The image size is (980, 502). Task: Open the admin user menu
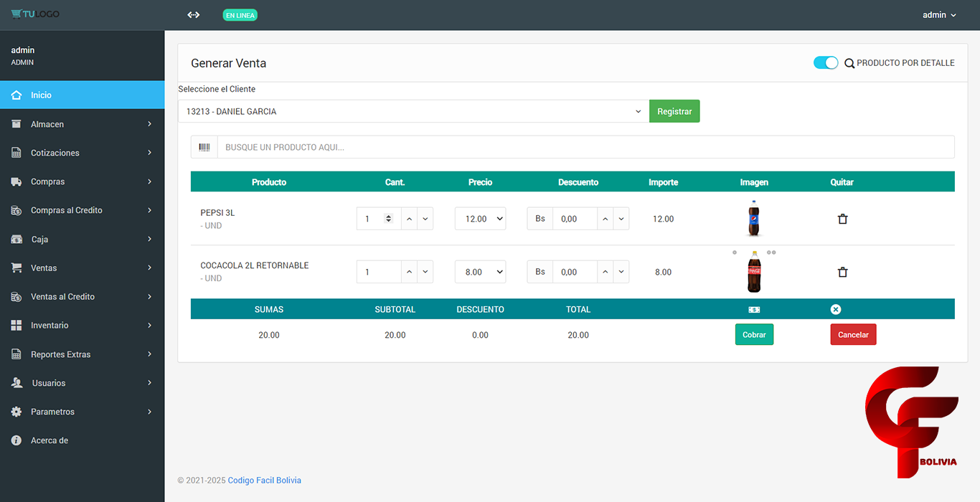[x=939, y=15]
